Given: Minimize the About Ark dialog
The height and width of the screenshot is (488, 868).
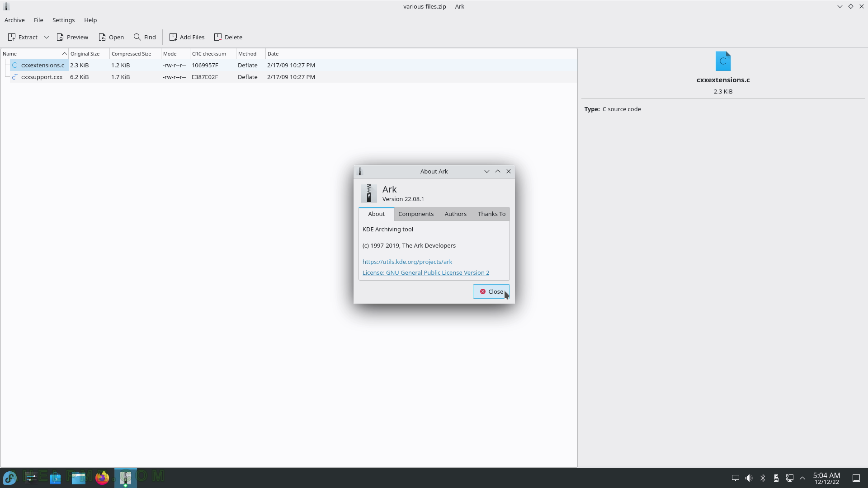Looking at the screenshot, I should click(x=487, y=171).
